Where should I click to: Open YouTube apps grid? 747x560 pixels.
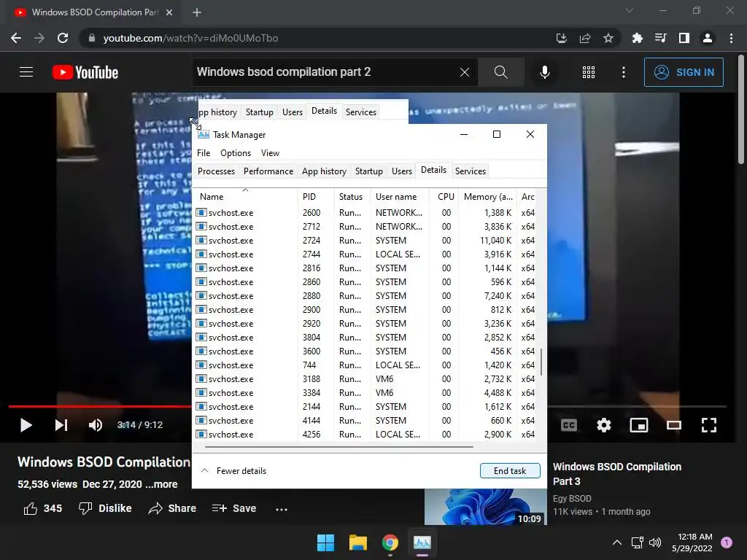click(589, 72)
